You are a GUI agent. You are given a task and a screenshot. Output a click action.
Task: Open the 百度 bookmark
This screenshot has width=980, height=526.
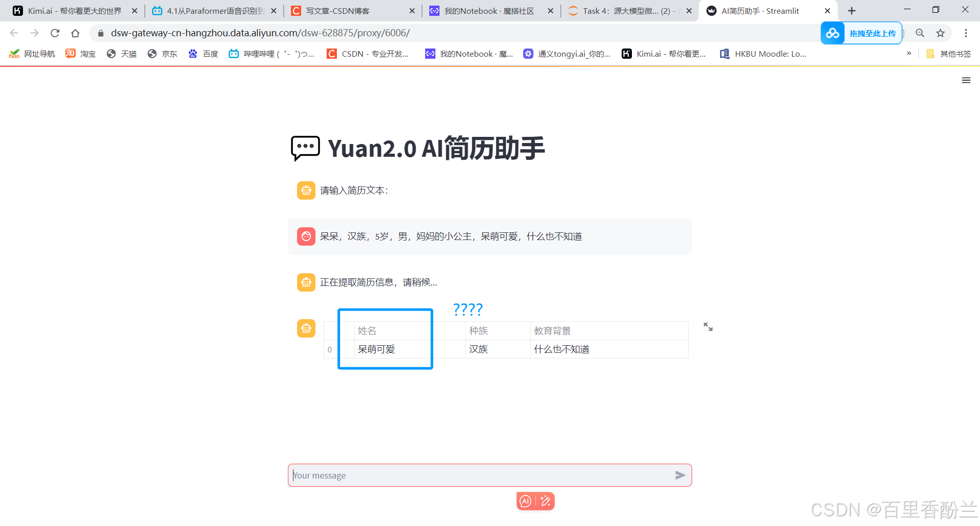click(x=203, y=54)
